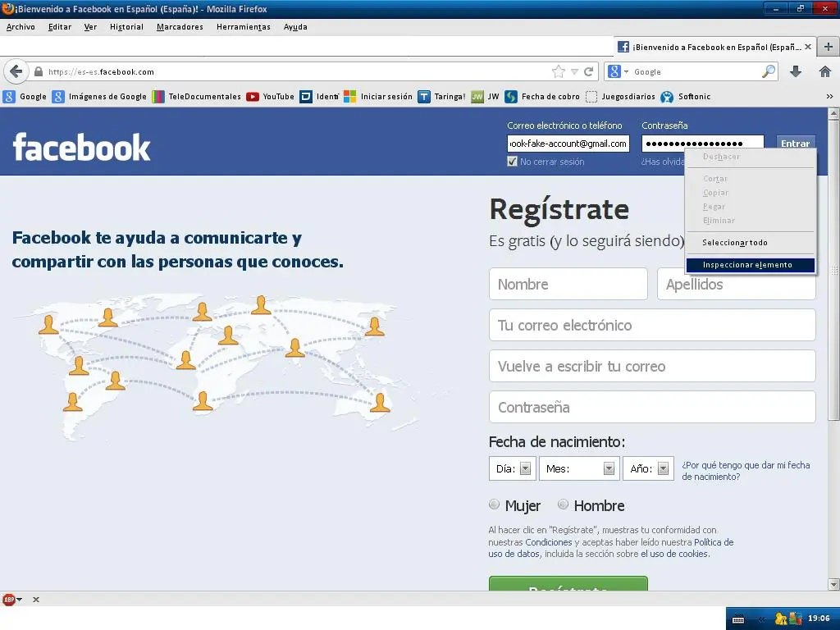This screenshot has width=840, height=630.
Task: Open the Historial menu
Action: [x=126, y=27]
